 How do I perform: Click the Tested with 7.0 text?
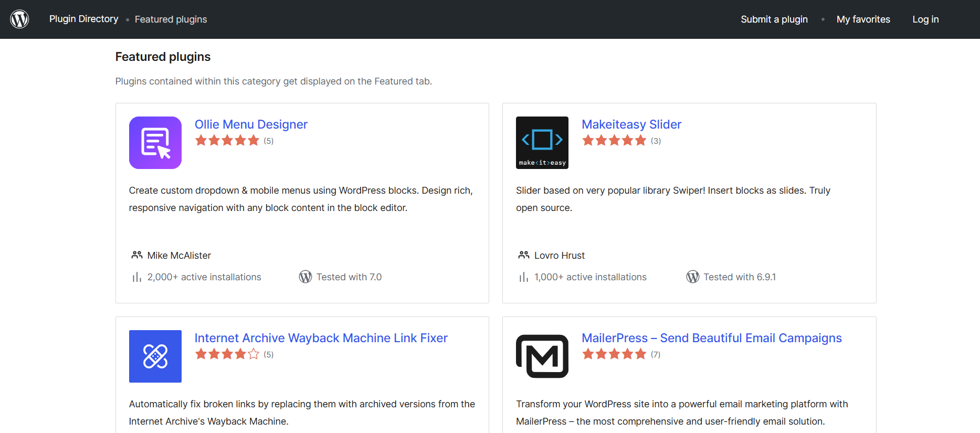[x=349, y=277]
